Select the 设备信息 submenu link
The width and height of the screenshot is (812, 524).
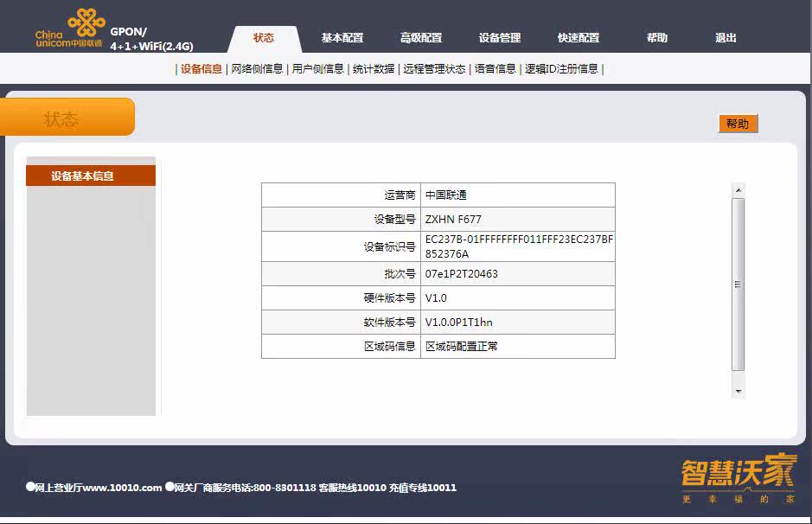point(201,69)
